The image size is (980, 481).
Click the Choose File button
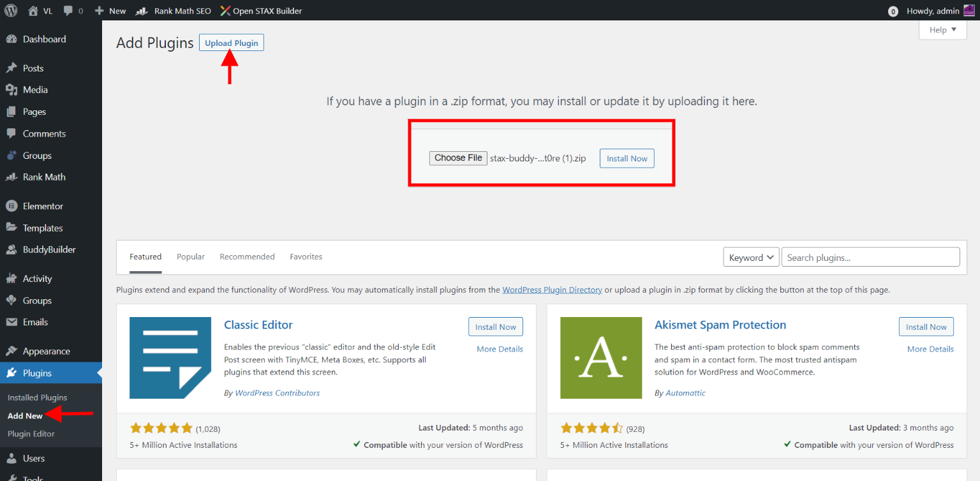(458, 158)
